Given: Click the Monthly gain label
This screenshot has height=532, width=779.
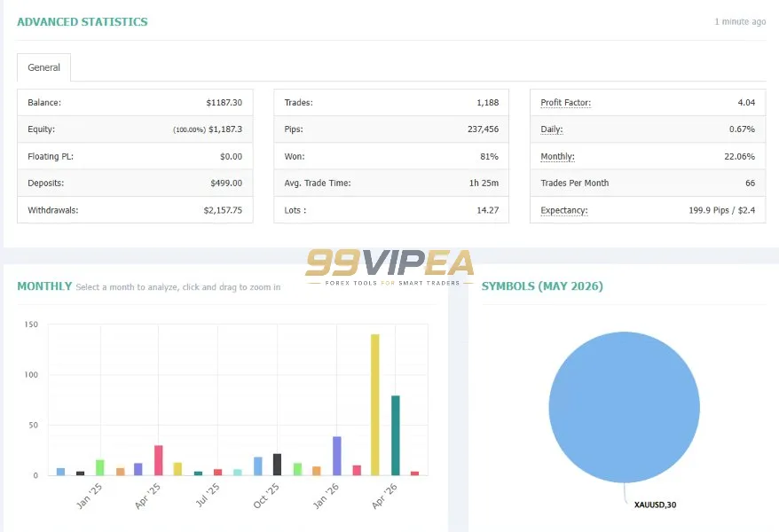Looking at the screenshot, I should [x=557, y=156].
